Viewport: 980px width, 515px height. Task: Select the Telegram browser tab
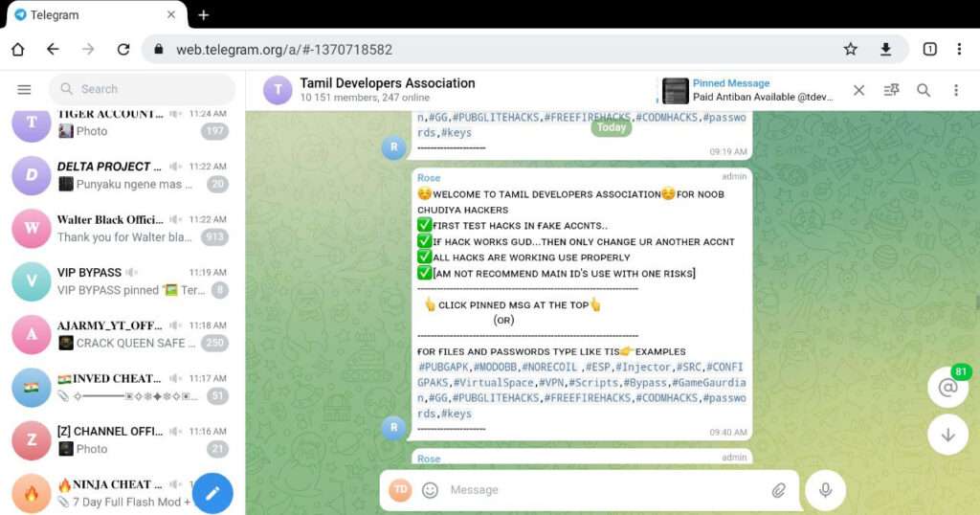click(x=97, y=15)
